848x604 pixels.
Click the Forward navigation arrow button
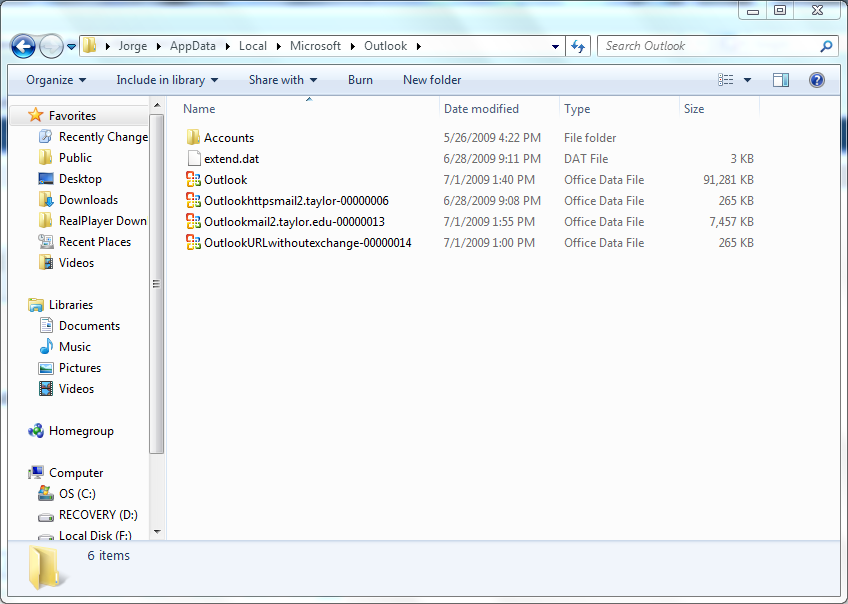pyautogui.click(x=51, y=47)
